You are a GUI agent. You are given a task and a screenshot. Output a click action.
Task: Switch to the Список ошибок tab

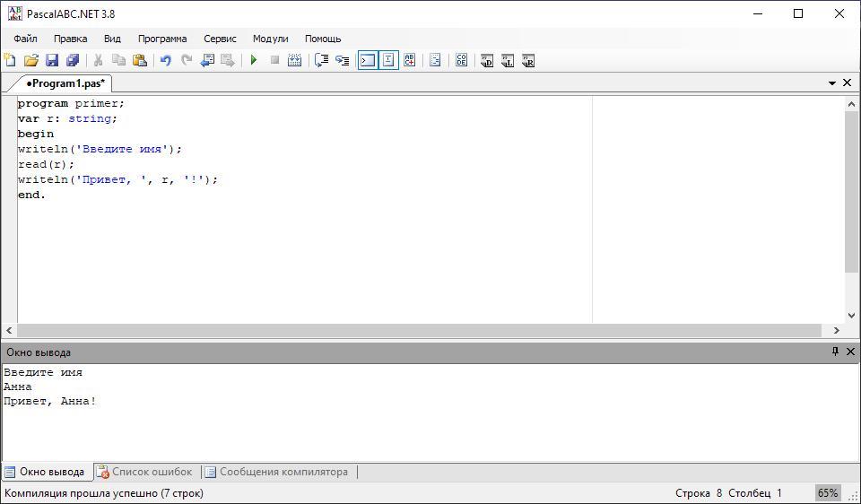coord(144,472)
